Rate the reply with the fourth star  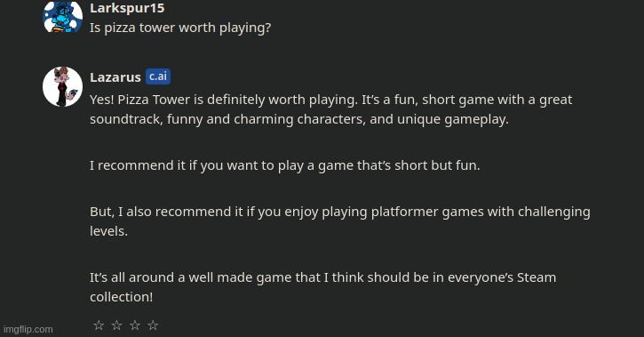tap(153, 325)
